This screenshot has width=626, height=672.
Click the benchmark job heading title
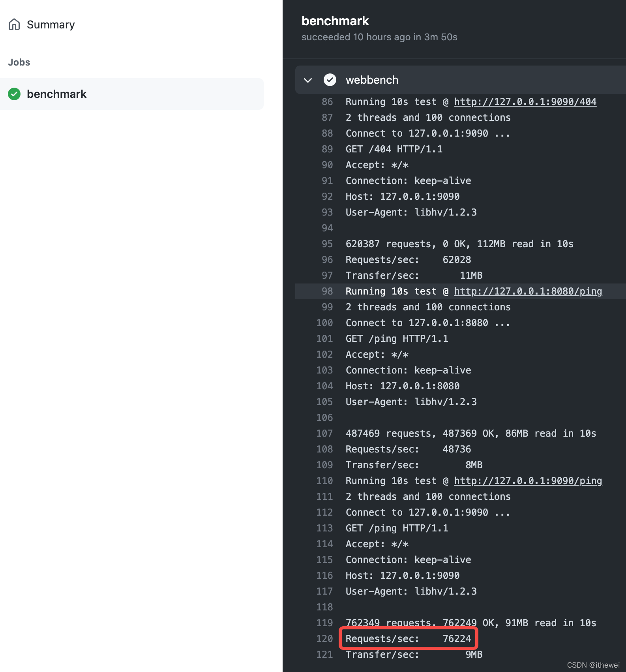pos(335,21)
